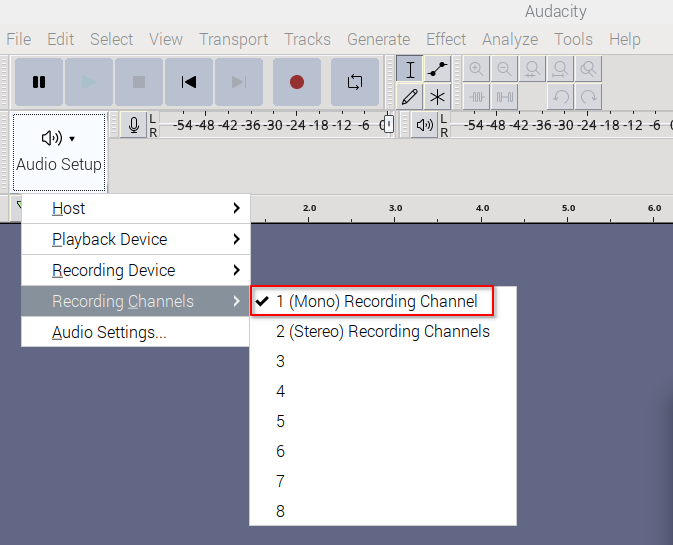Click the playback level meter scale
Viewport: 673px width, 545px height.
click(562, 125)
